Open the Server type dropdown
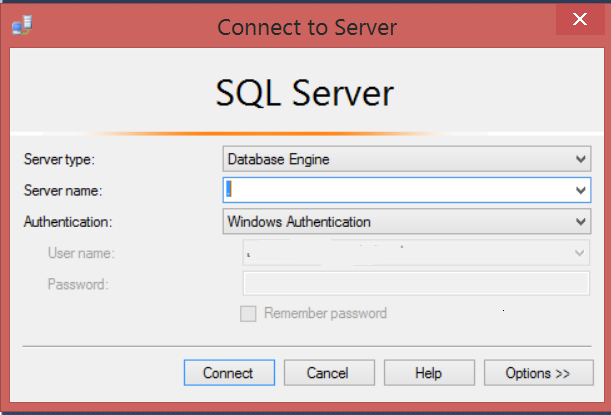 coord(407,159)
